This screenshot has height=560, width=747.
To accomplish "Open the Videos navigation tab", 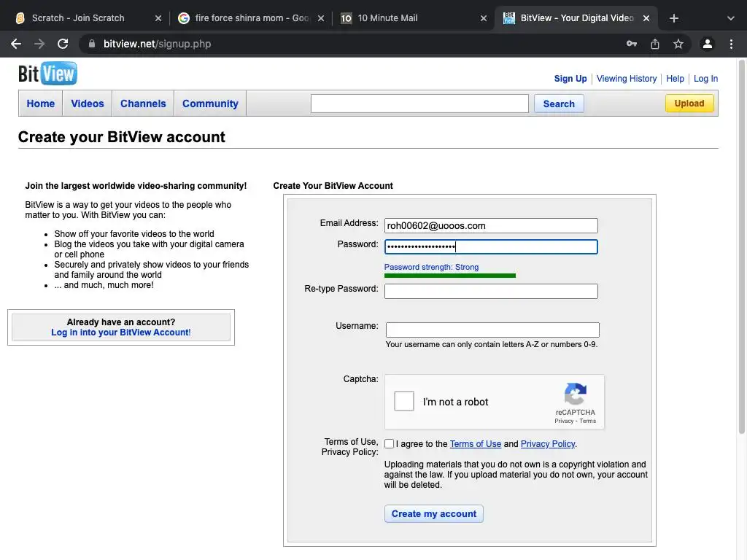I will [x=88, y=104].
